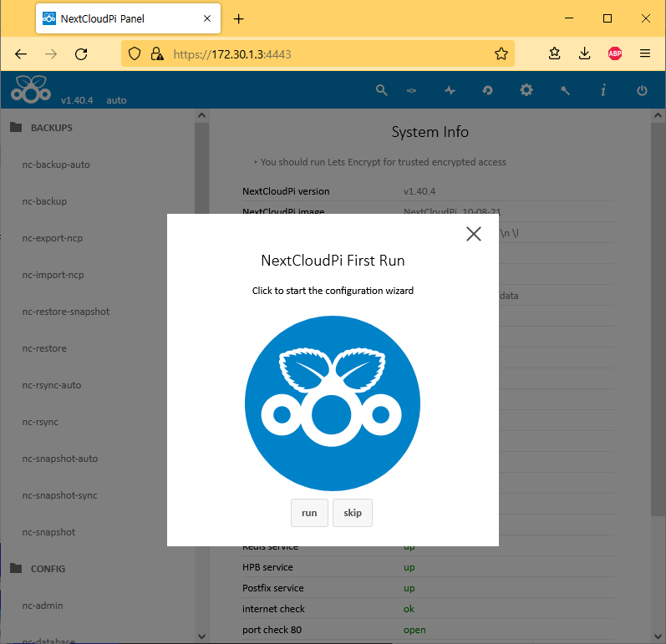This screenshot has height=644, width=666.
Task: Click the 'internet check' row label
Action: pyautogui.click(x=273, y=609)
